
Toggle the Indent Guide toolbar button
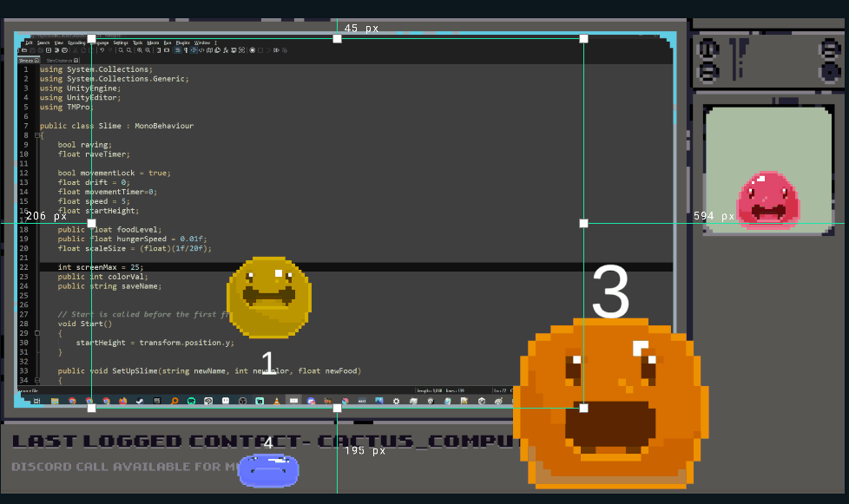point(194,50)
